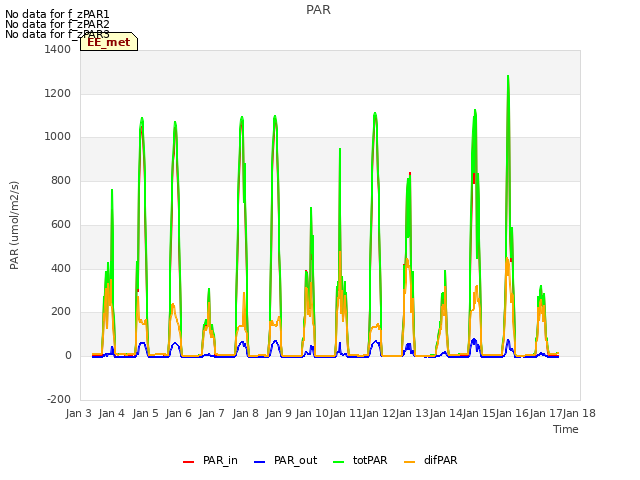Click the EE_met annotation label

click(x=109, y=42)
